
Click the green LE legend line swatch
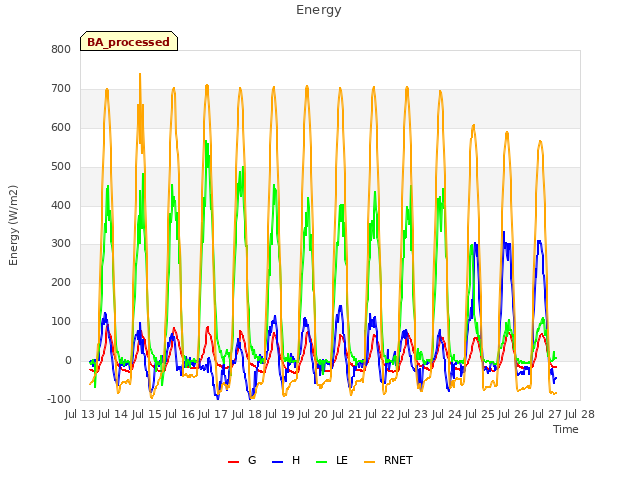pyautogui.click(x=322, y=462)
